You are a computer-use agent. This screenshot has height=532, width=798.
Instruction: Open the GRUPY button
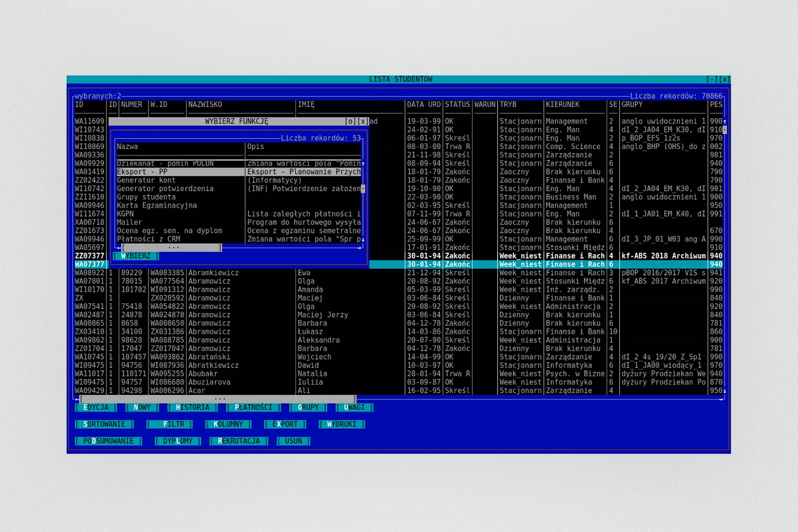308,407
